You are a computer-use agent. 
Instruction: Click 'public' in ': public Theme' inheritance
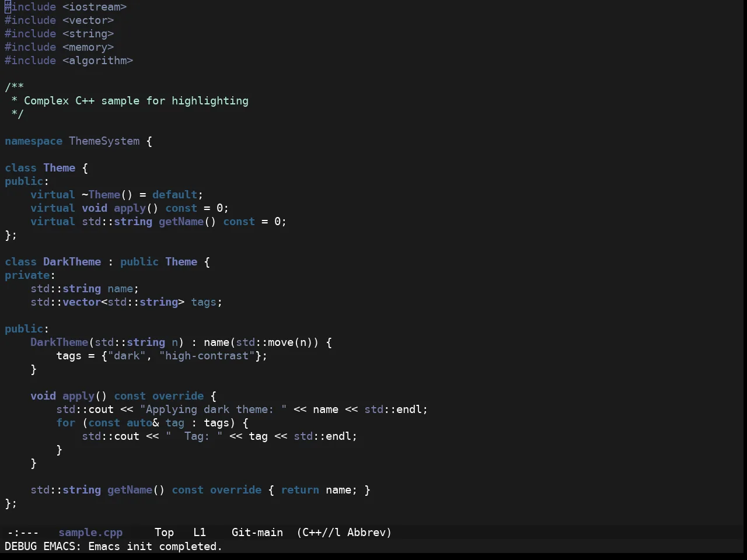coord(139,262)
